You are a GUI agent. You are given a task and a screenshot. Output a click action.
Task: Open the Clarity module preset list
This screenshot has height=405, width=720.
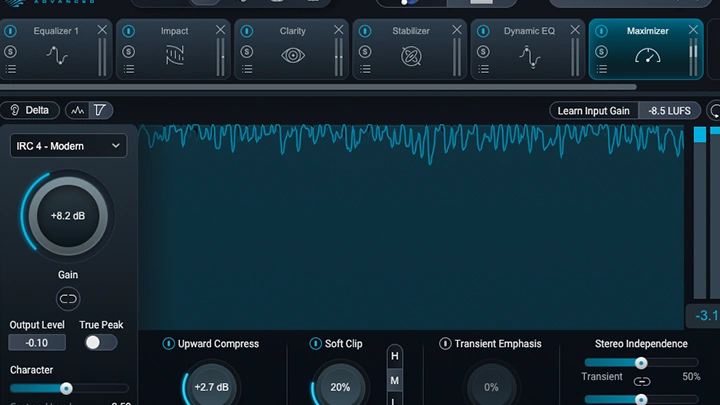[246, 69]
